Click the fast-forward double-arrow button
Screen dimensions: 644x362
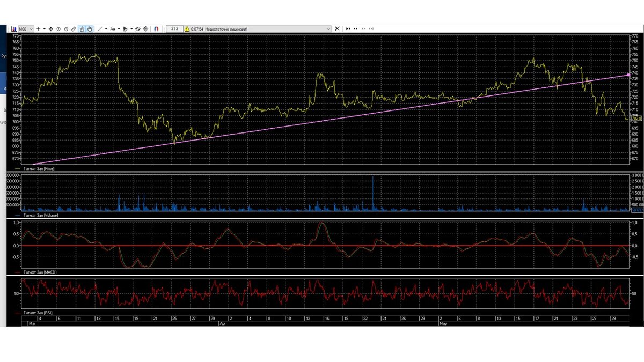tap(363, 29)
